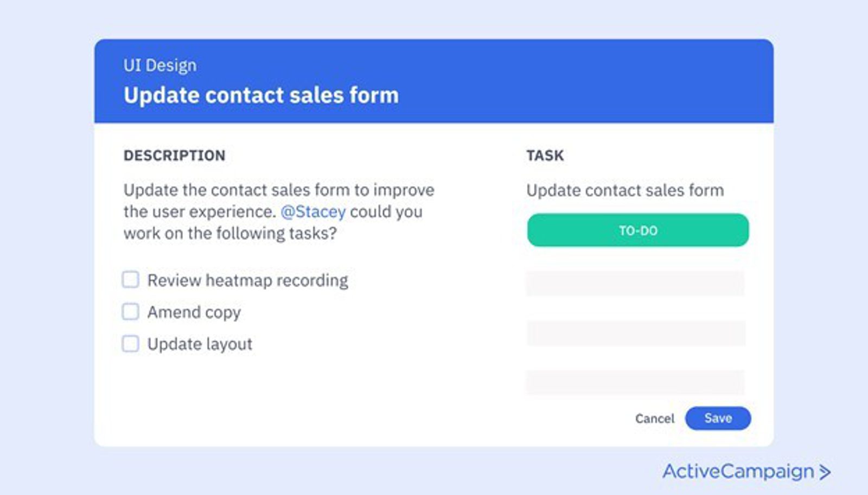This screenshot has width=868, height=495.
Task: Save the task with the Save button
Action: (x=718, y=418)
